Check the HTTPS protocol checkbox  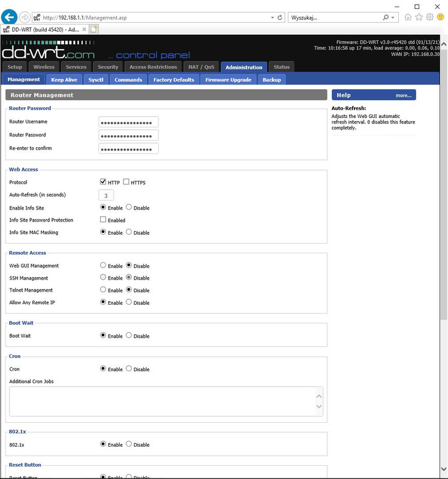(x=126, y=182)
